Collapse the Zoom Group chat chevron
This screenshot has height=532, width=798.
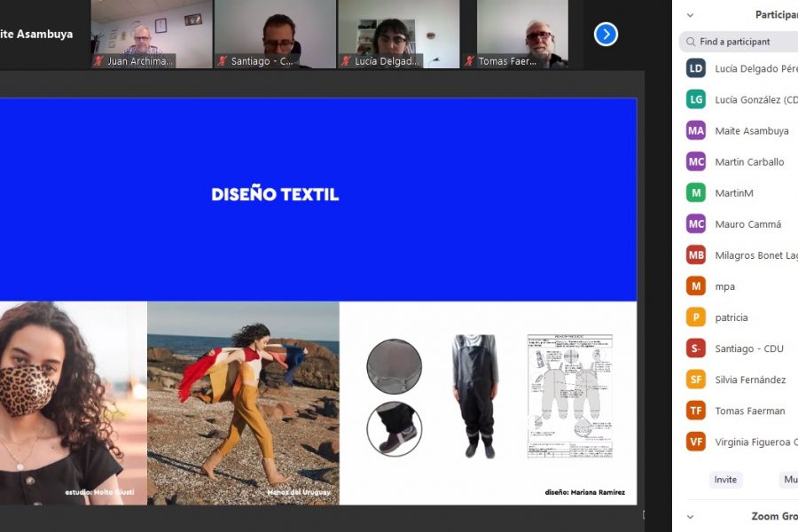(690, 516)
